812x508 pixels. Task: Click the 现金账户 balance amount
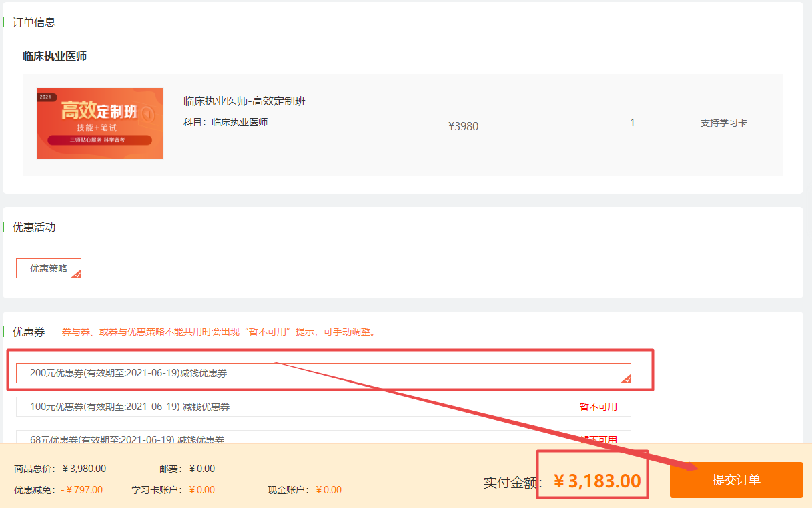pyautogui.click(x=328, y=490)
